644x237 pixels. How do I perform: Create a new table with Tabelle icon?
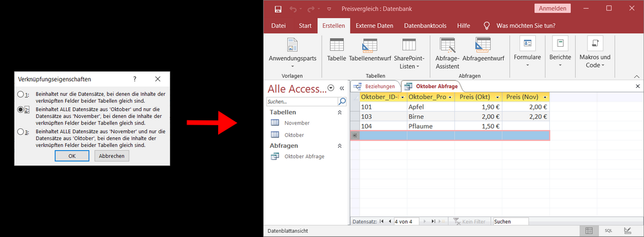click(x=337, y=45)
